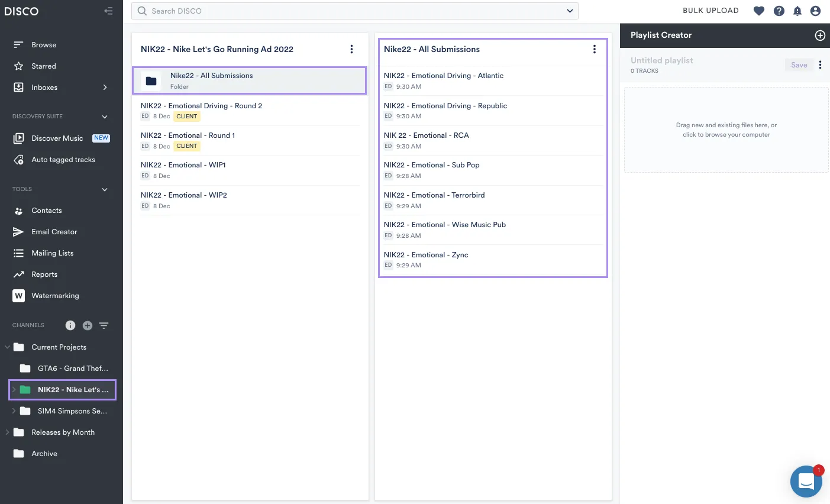Open the search bar dropdown

point(569,11)
